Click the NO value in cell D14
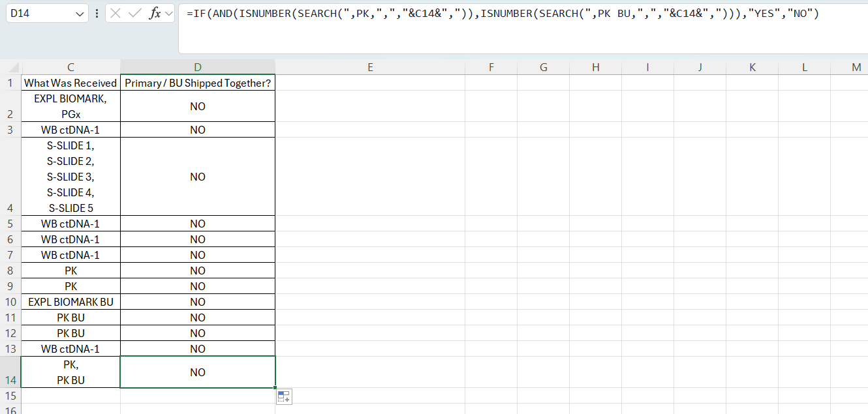Image resolution: width=868 pixels, height=414 pixels. click(x=198, y=372)
